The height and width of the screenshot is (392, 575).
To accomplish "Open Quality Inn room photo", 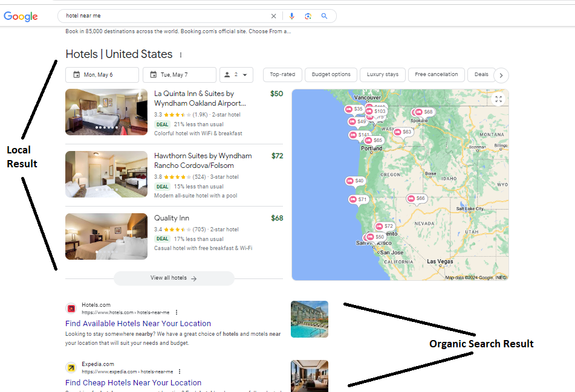I will [106, 237].
